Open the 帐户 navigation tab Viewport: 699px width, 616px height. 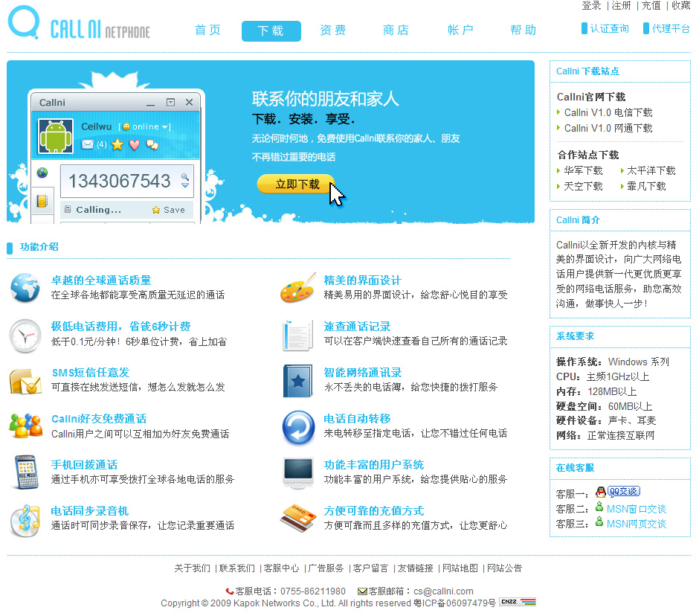(x=460, y=31)
